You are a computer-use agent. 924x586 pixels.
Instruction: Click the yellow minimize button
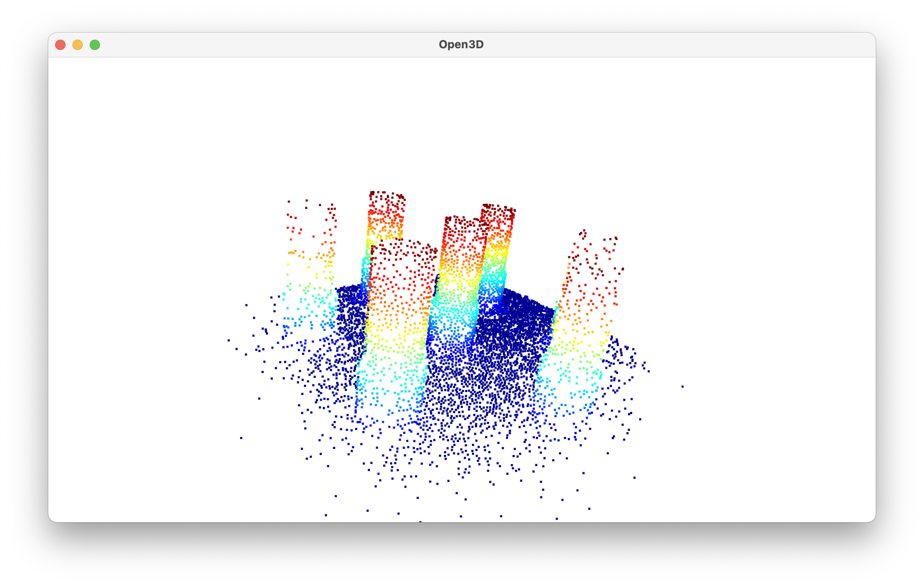click(78, 44)
